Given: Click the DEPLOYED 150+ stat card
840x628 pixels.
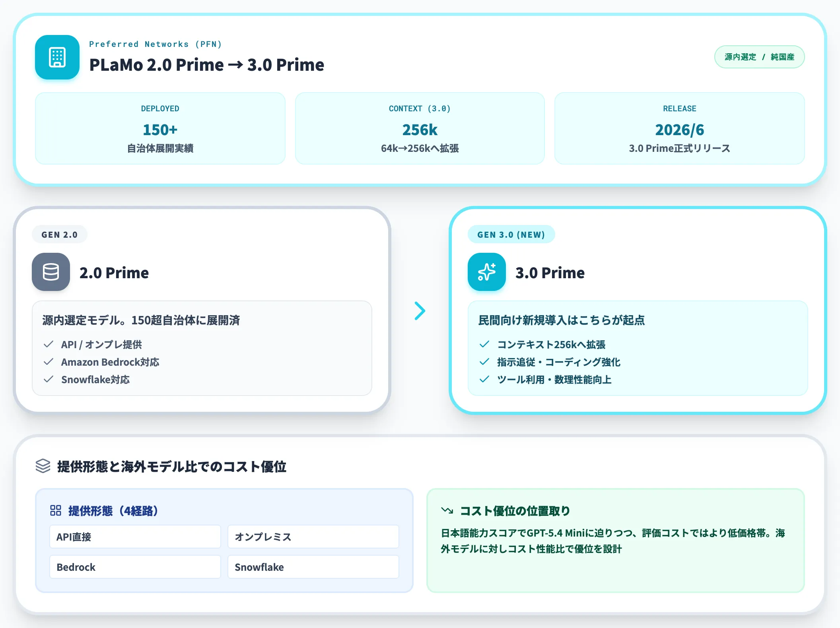Looking at the screenshot, I should click(x=160, y=128).
